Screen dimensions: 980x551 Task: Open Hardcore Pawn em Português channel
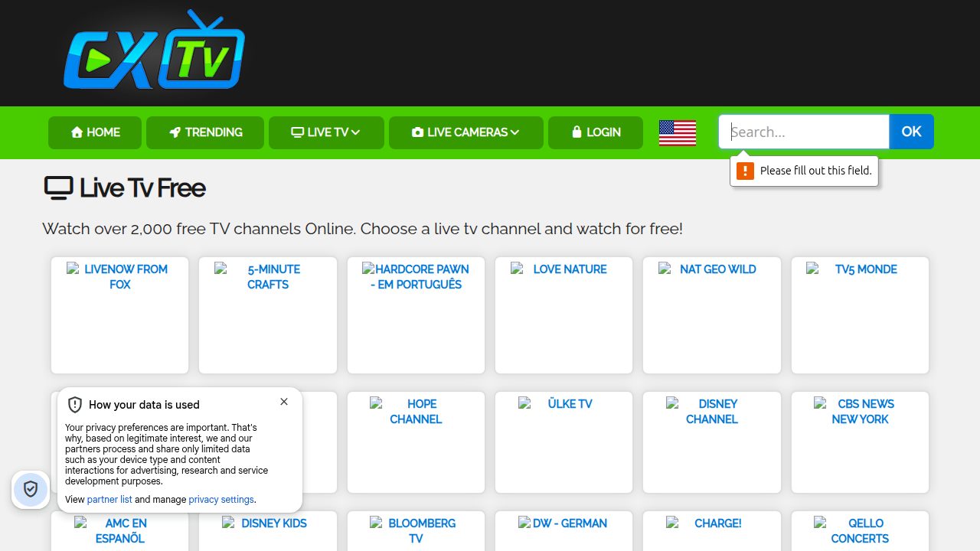(x=416, y=315)
